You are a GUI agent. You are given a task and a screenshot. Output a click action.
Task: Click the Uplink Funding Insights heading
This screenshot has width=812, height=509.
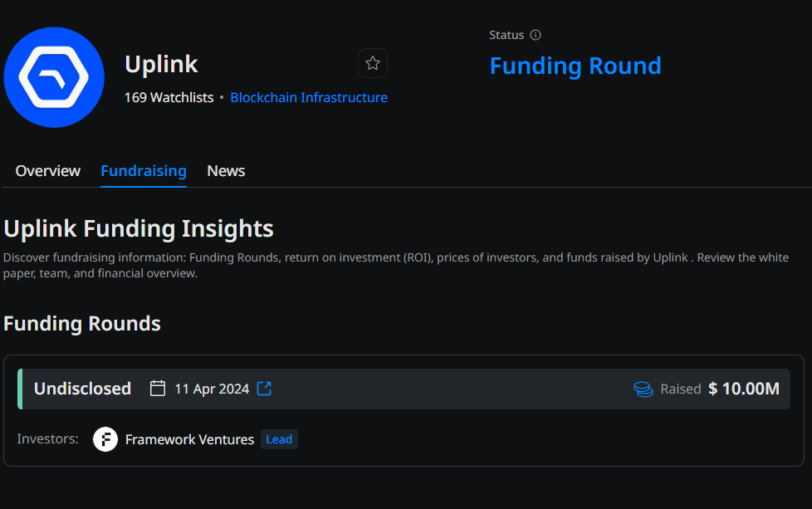tap(139, 228)
